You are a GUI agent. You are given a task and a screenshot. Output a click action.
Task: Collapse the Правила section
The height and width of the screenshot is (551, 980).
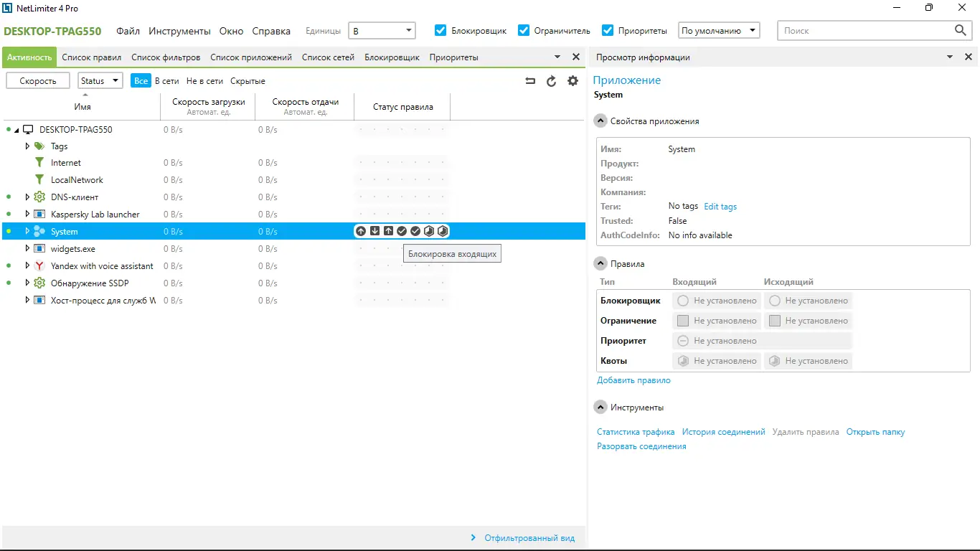(x=600, y=264)
